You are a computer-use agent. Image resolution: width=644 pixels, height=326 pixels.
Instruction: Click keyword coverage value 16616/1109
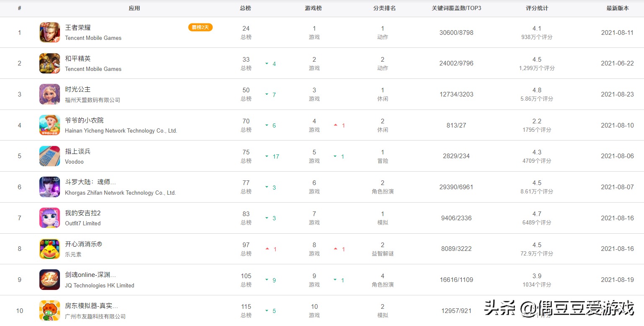[456, 280]
